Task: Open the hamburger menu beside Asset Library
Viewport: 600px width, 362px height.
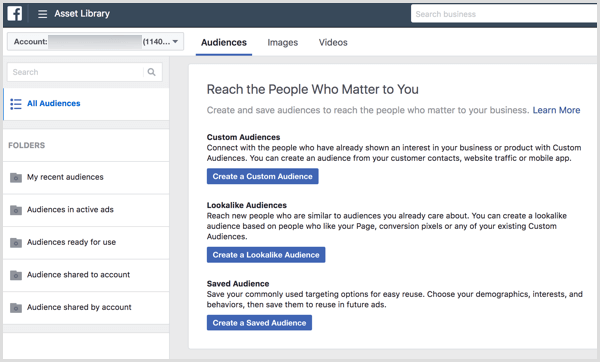Action: click(42, 14)
